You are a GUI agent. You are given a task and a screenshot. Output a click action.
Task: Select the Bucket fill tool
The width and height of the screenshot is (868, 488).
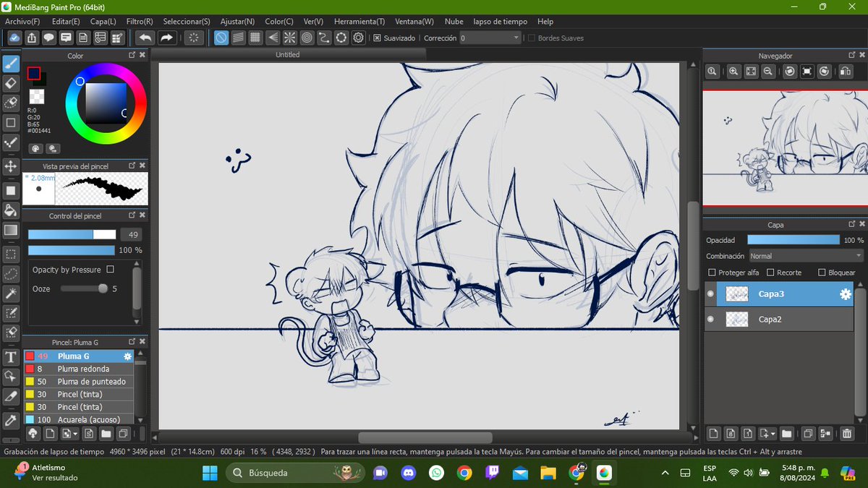[x=11, y=210]
